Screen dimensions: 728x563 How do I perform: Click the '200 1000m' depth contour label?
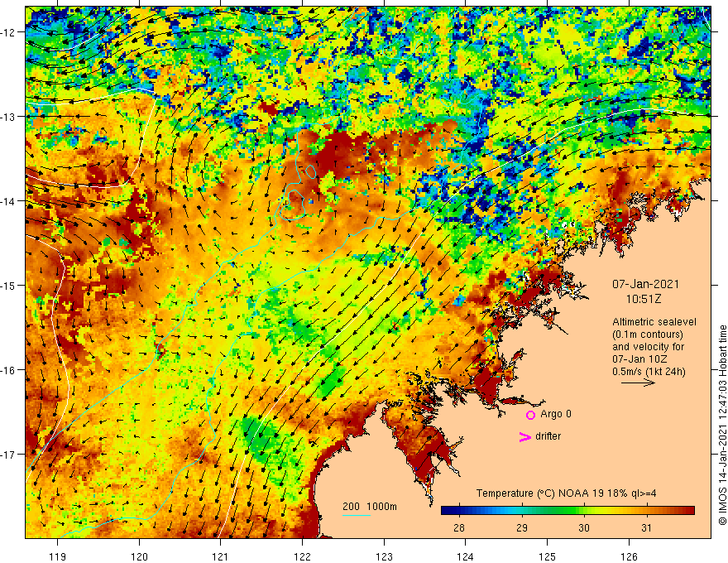pyautogui.click(x=370, y=507)
